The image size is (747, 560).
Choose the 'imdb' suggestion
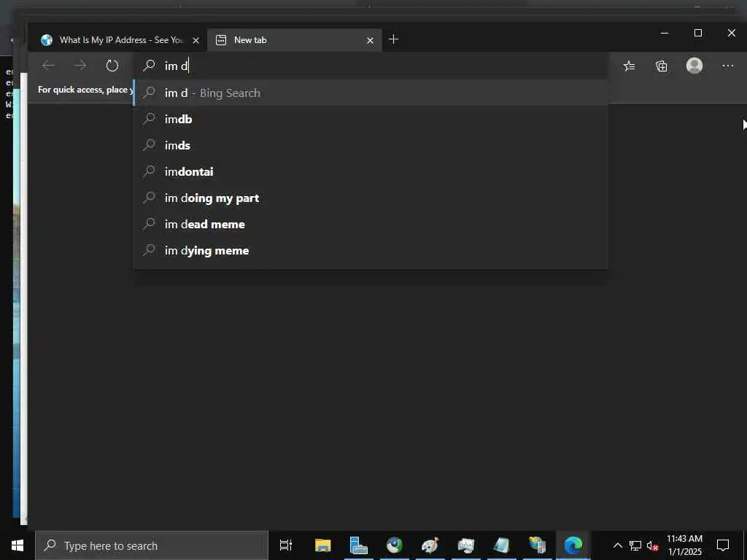pyautogui.click(x=370, y=119)
